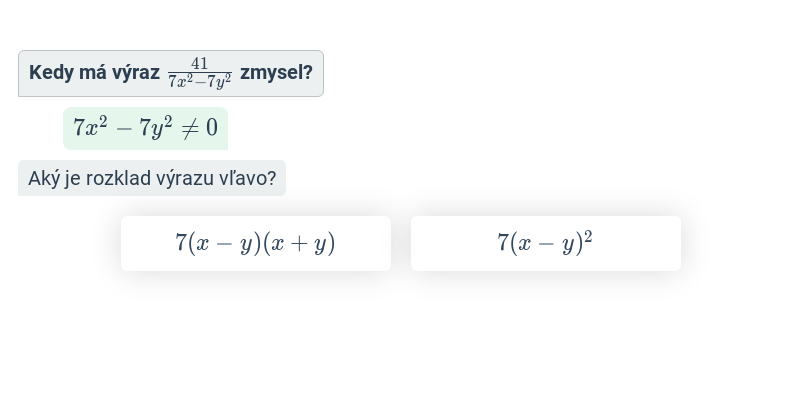The width and height of the screenshot is (800, 400).
Task: Click the question box 'Kedy má výraz zmysel?'
Action: (x=171, y=73)
